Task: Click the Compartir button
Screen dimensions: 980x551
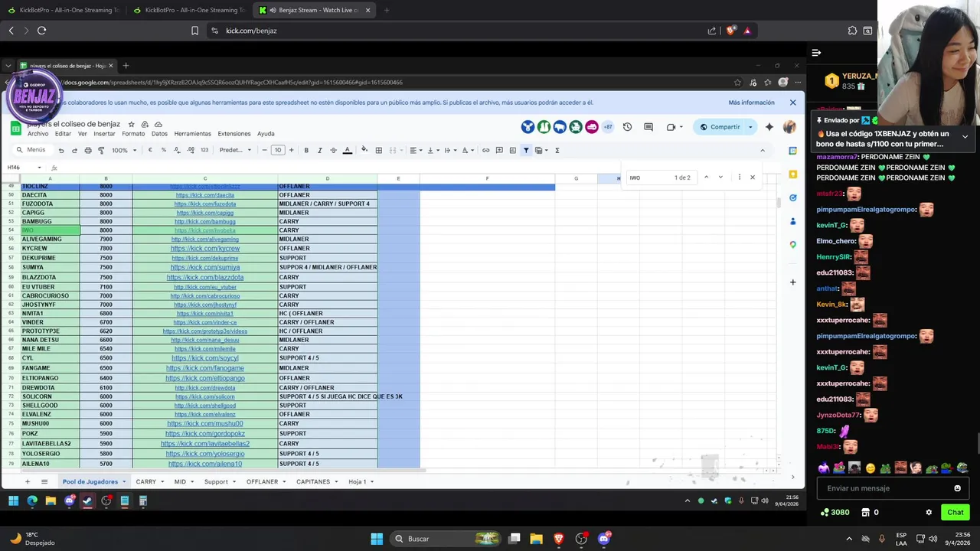Action: (x=720, y=127)
